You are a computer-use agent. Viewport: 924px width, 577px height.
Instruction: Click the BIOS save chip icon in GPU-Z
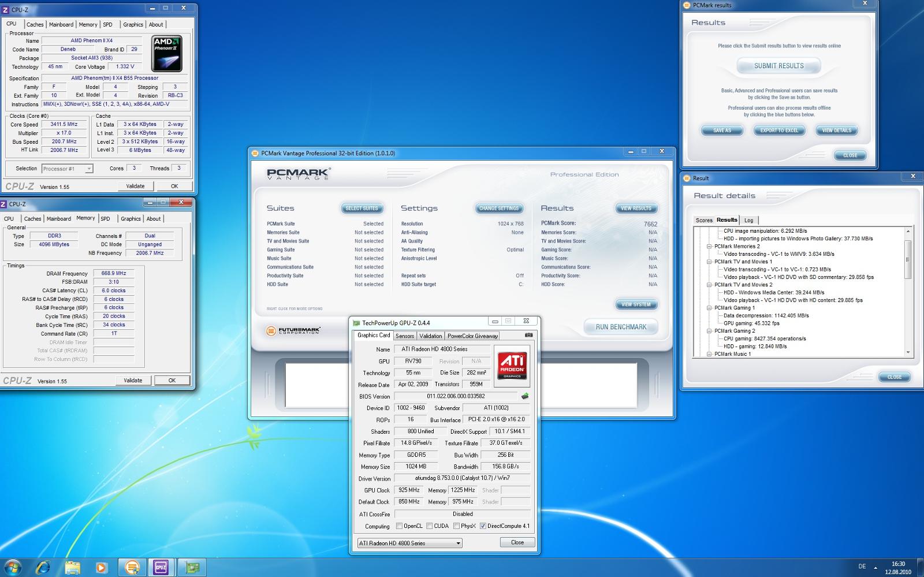525,396
